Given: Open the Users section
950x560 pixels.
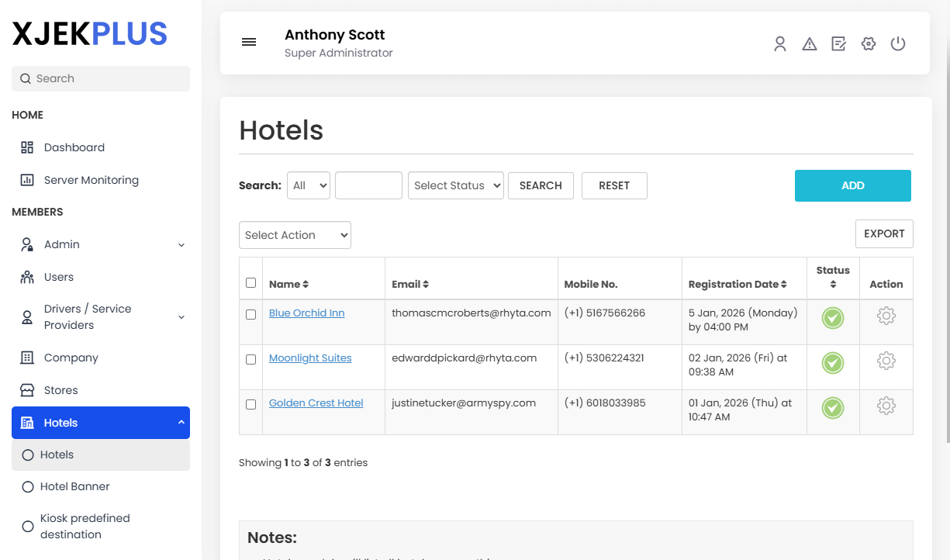Looking at the screenshot, I should tap(57, 276).
